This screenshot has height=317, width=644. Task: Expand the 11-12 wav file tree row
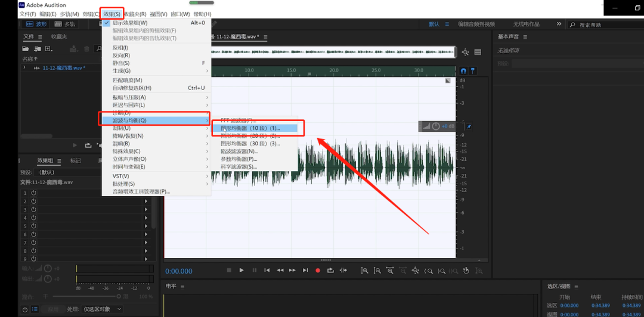(x=24, y=68)
